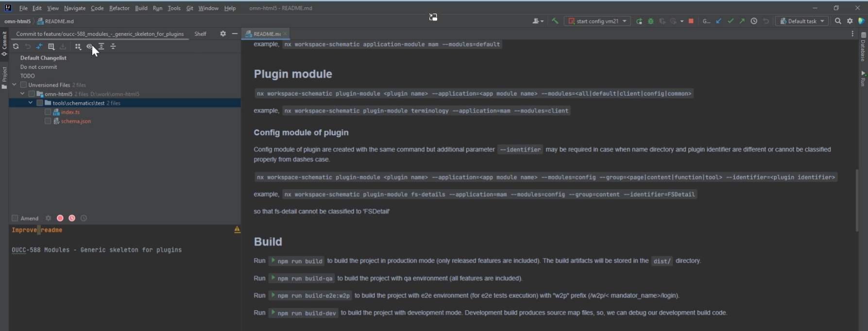868x331 pixels.
Task: Click the Show Diff icon in Commit toolbar
Action: (39, 47)
